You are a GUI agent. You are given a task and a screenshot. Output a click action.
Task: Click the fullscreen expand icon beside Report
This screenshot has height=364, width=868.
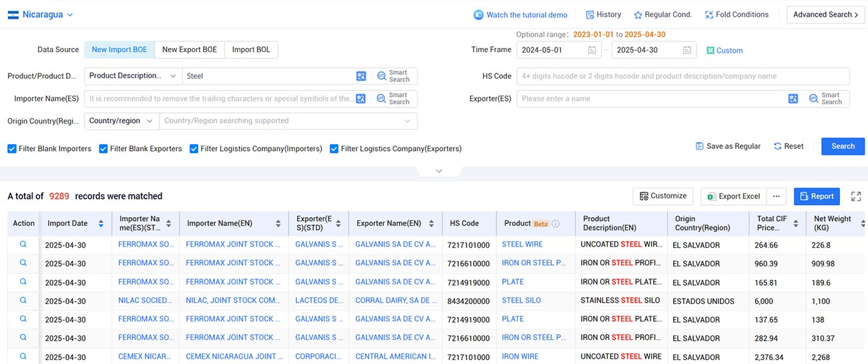tap(855, 196)
